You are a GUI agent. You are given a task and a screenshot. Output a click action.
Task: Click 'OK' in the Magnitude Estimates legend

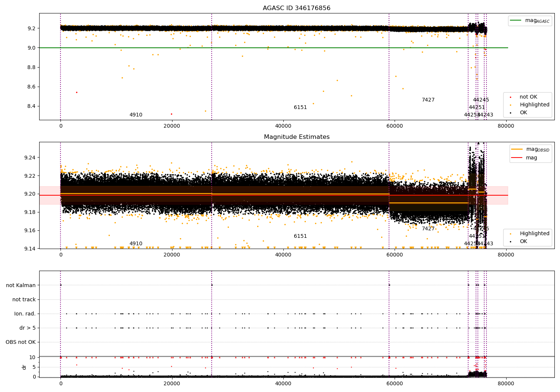click(523, 242)
